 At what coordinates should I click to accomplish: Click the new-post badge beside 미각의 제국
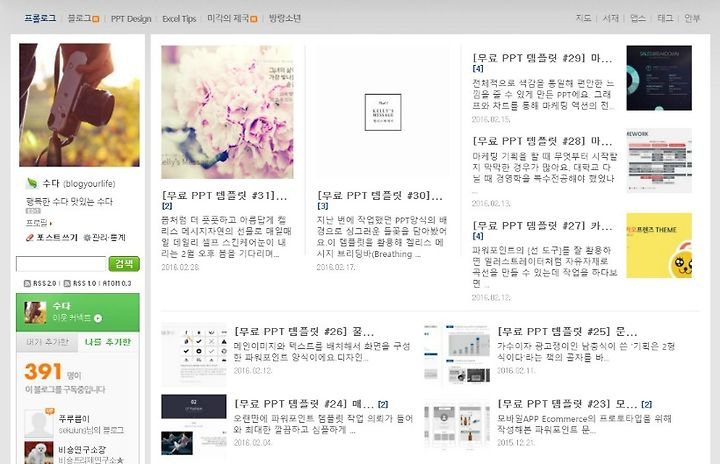pyautogui.click(x=253, y=19)
